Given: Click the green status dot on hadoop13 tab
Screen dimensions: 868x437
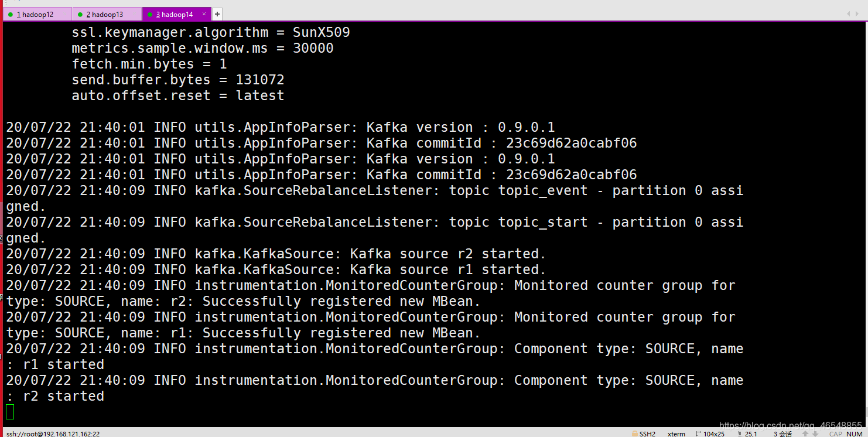Looking at the screenshot, I should (x=80, y=15).
